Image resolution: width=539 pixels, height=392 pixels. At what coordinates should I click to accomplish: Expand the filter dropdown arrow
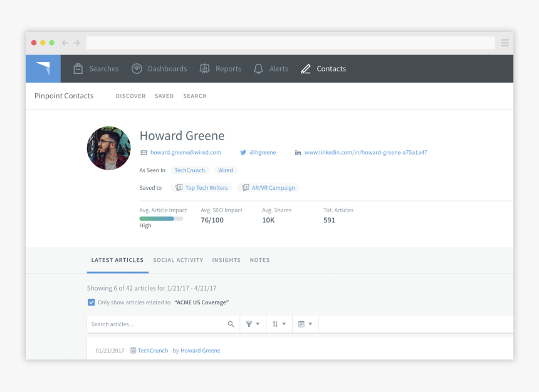point(257,324)
